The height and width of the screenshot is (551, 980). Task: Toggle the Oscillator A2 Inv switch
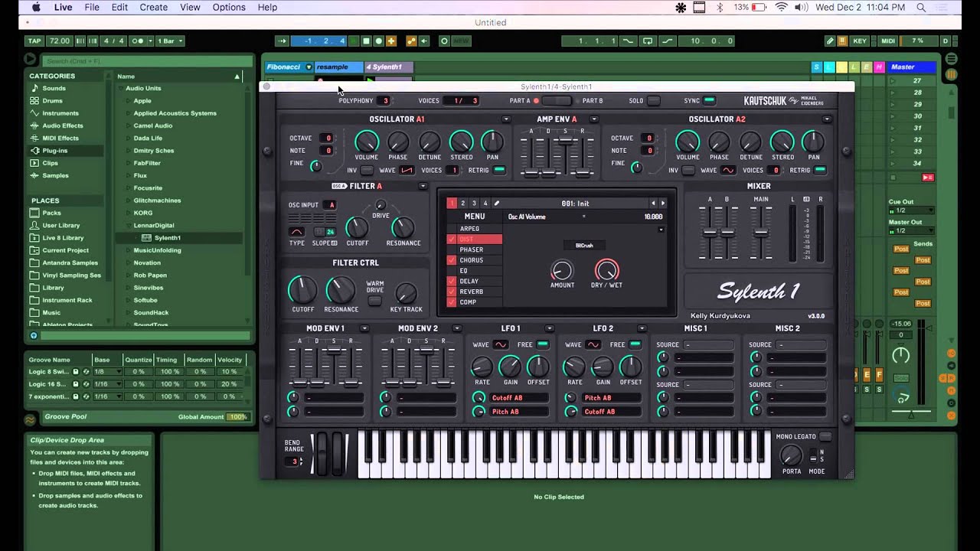coord(688,170)
